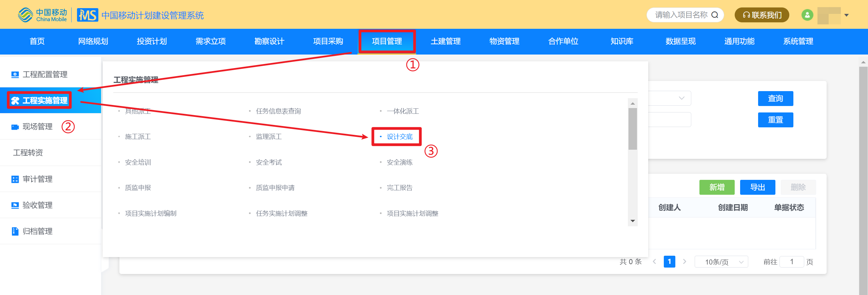Viewport: 868px width, 295px height.
Task: Expand the 10条/页 page size dropdown
Action: click(x=721, y=262)
